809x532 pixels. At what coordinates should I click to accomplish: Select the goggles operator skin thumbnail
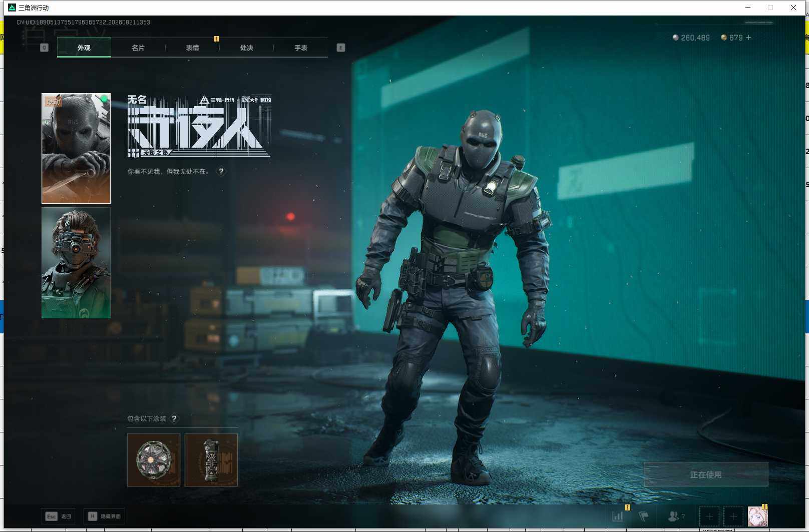coord(76,263)
